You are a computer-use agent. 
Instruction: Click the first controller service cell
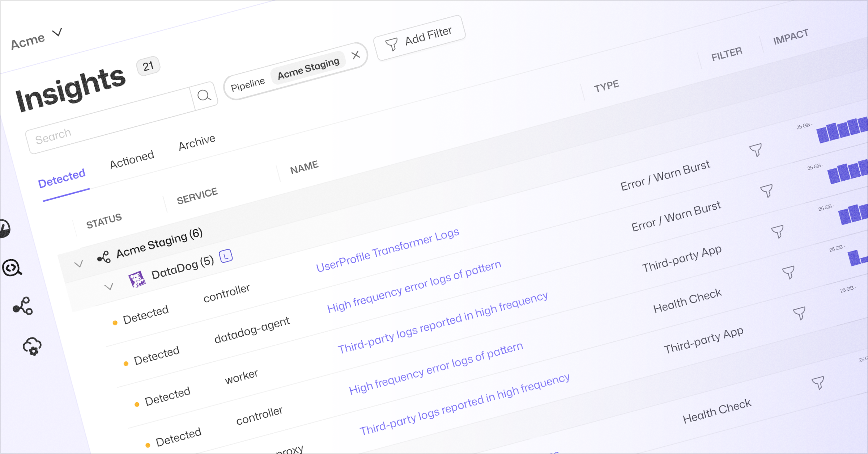[x=226, y=293]
